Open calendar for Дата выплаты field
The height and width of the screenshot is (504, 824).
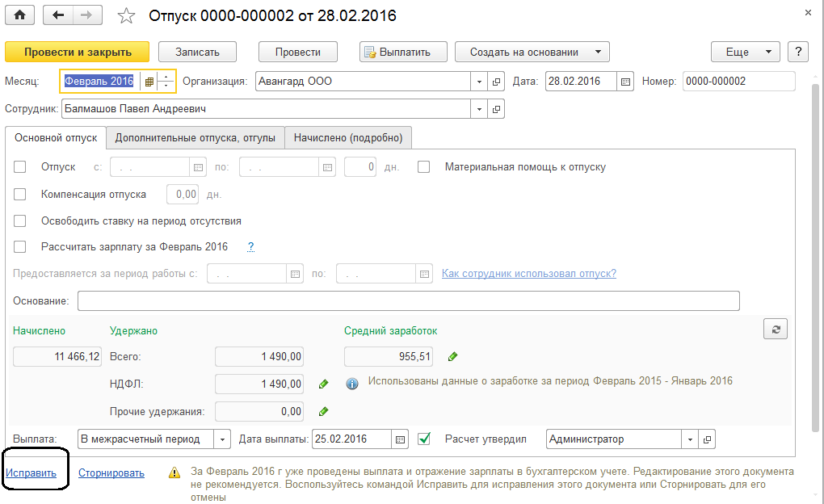point(400,439)
